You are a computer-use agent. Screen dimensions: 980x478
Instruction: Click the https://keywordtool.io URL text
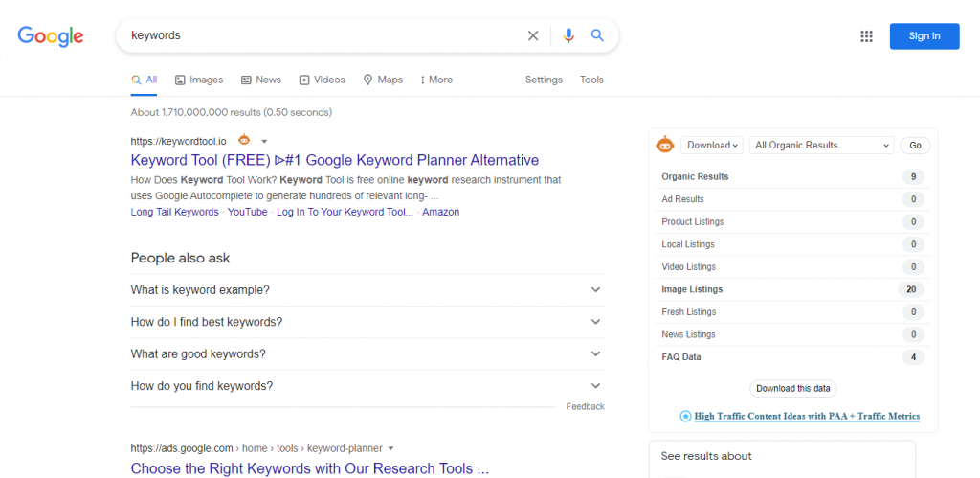179,142
